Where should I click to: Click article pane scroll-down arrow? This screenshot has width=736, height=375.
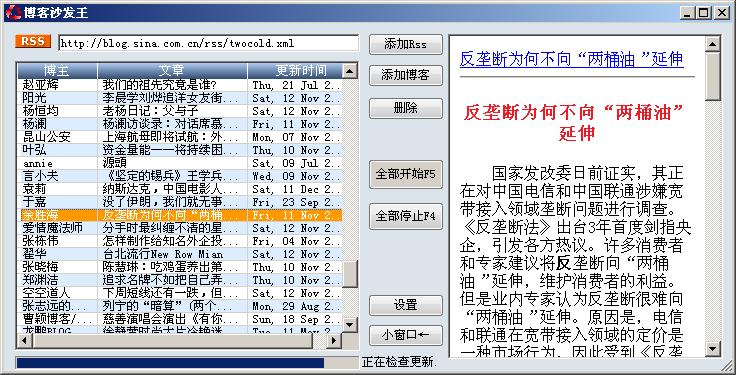click(x=713, y=349)
